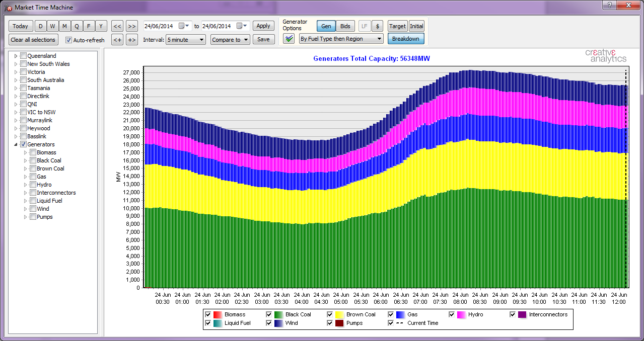Select the F range button
Viewport: 644px width, 341px height.
pos(89,26)
